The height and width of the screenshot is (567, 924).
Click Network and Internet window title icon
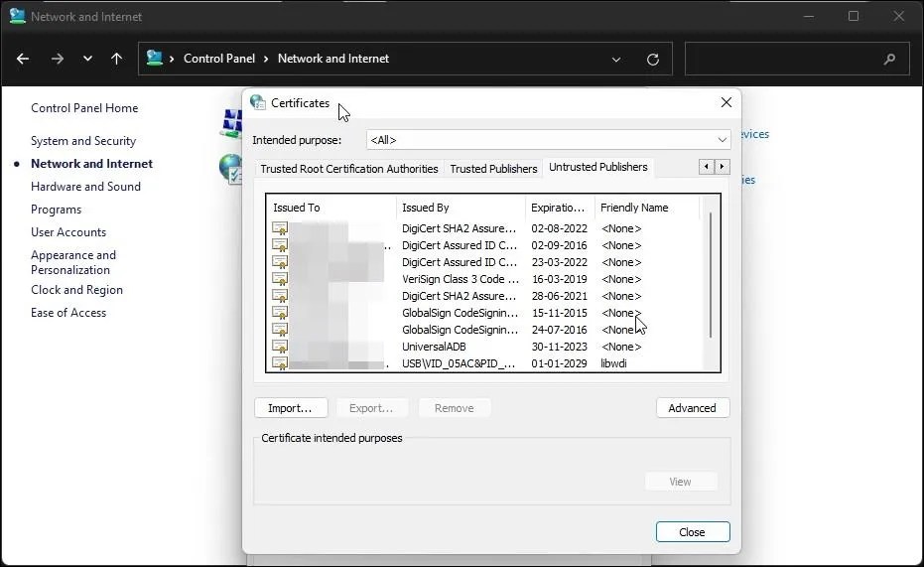point(18,16)
